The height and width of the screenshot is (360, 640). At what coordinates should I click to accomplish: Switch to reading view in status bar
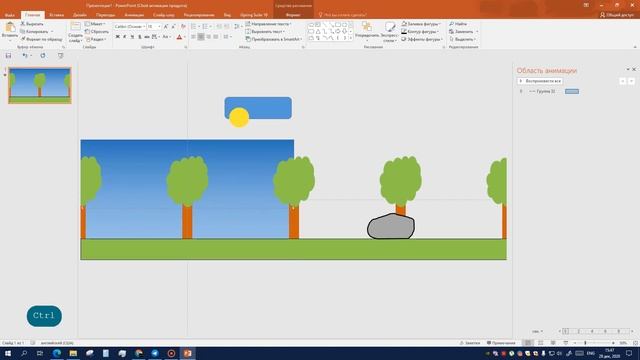pyautogui.click(x=553, y=343)
